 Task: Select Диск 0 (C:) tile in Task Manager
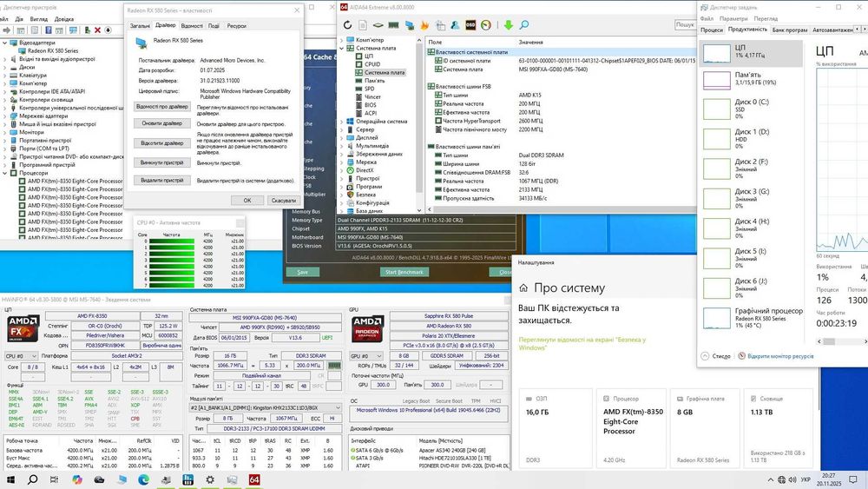(x=751, y=109)
